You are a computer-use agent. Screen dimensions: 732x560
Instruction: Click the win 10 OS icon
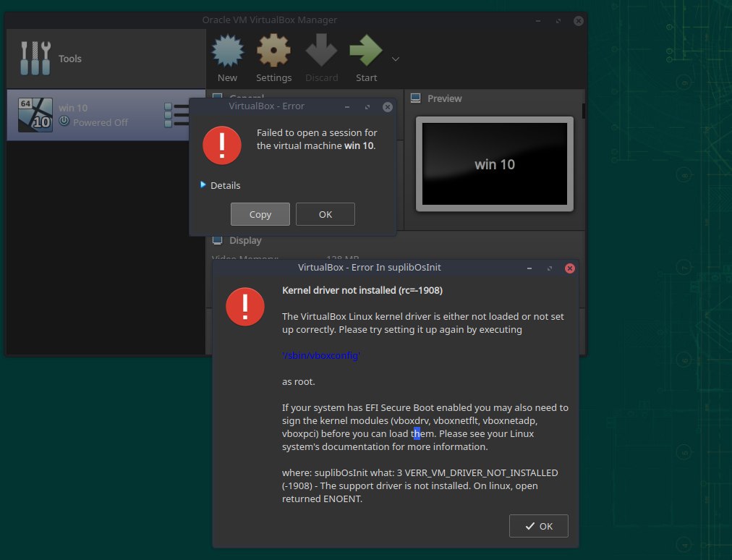(x=35, y=115)
